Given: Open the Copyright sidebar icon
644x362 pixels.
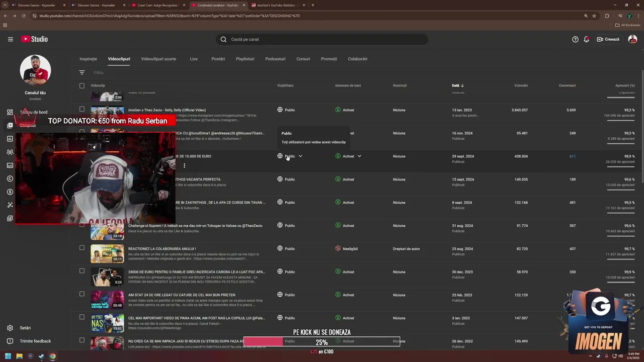Looking at the screenshot, I should coord(10,178).
